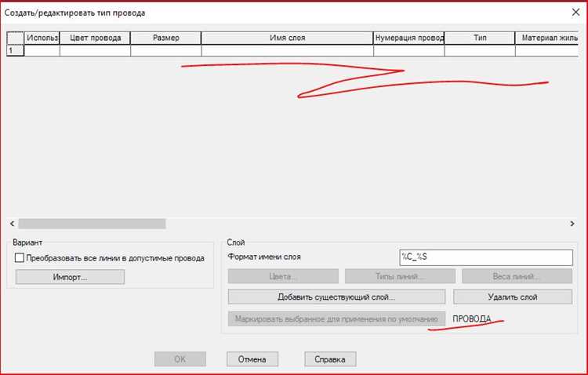Click the horizontal scrollbar thumb

click(93, 224)
